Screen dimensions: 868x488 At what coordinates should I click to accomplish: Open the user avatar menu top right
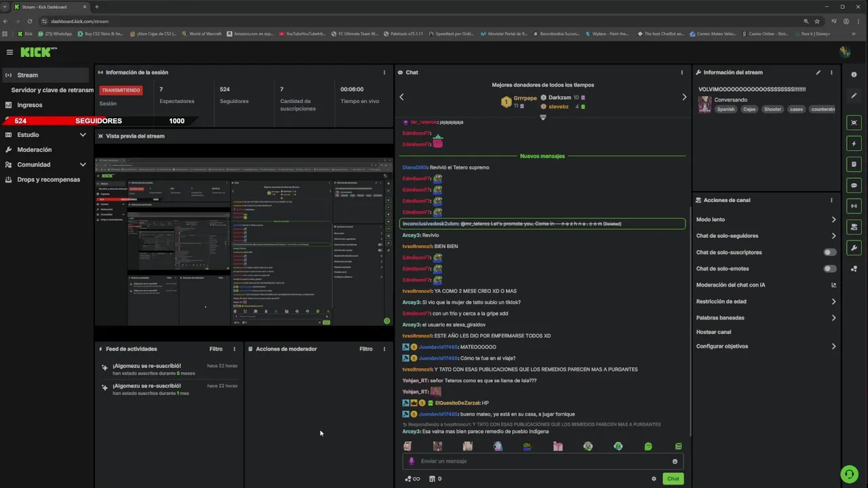[845, 52]
